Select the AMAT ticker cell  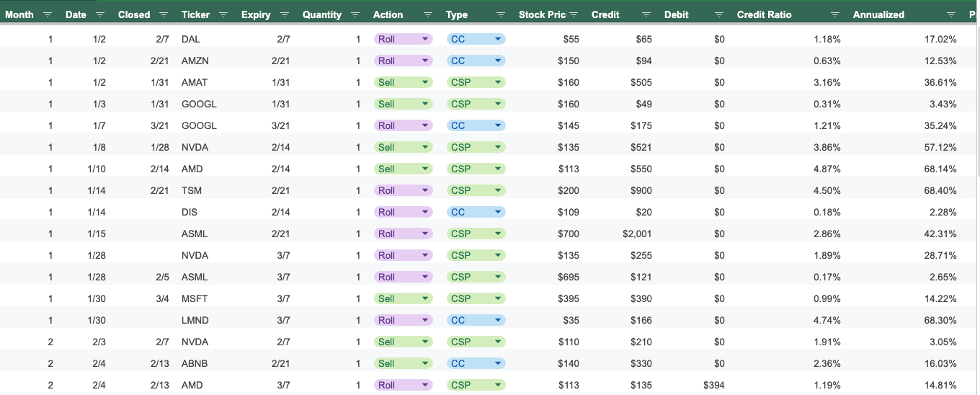point(195,82)
